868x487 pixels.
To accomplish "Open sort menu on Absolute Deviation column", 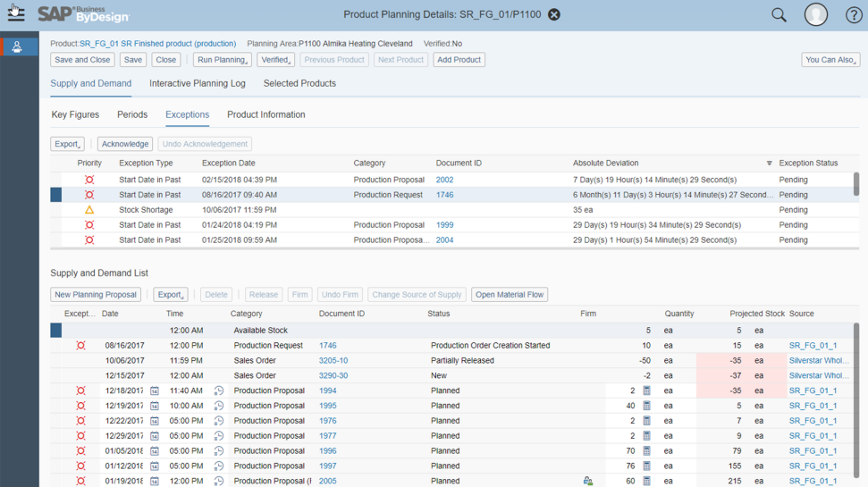I will [x=769, y=164].
